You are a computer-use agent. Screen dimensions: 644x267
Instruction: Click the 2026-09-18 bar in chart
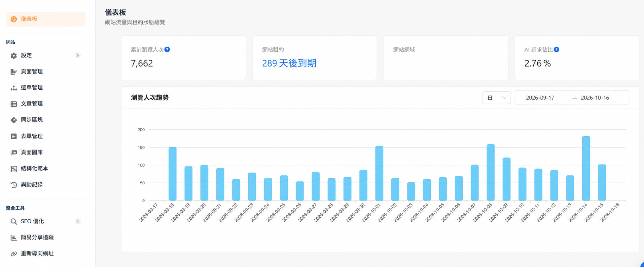click(x=172, y=174)
